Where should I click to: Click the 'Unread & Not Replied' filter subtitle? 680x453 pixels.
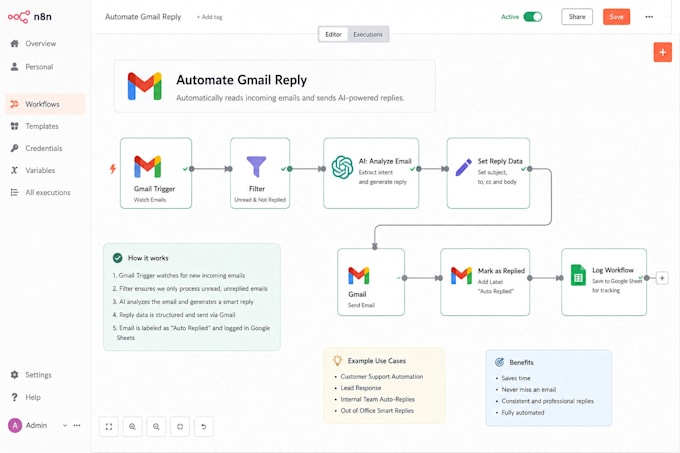coord(260,200)
